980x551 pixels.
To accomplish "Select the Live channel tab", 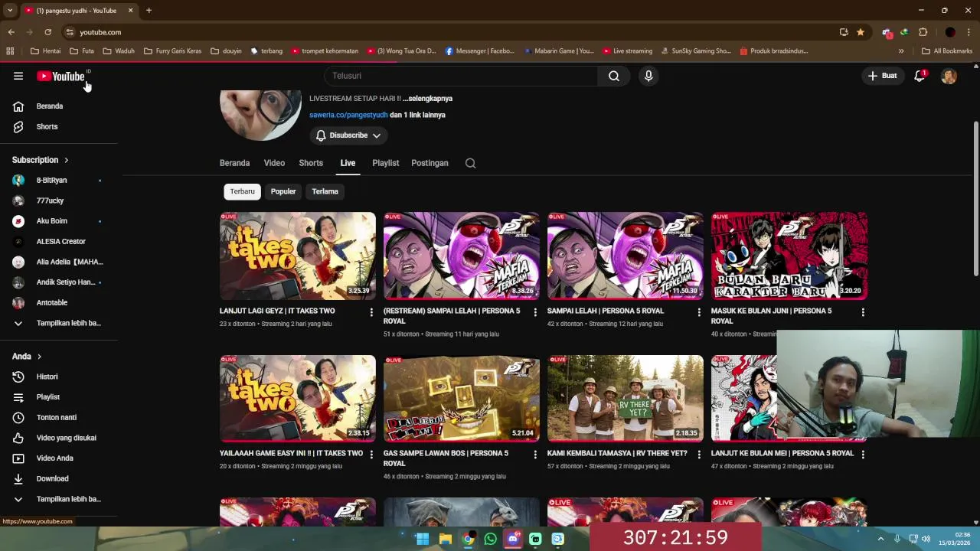I will (348, 163).
